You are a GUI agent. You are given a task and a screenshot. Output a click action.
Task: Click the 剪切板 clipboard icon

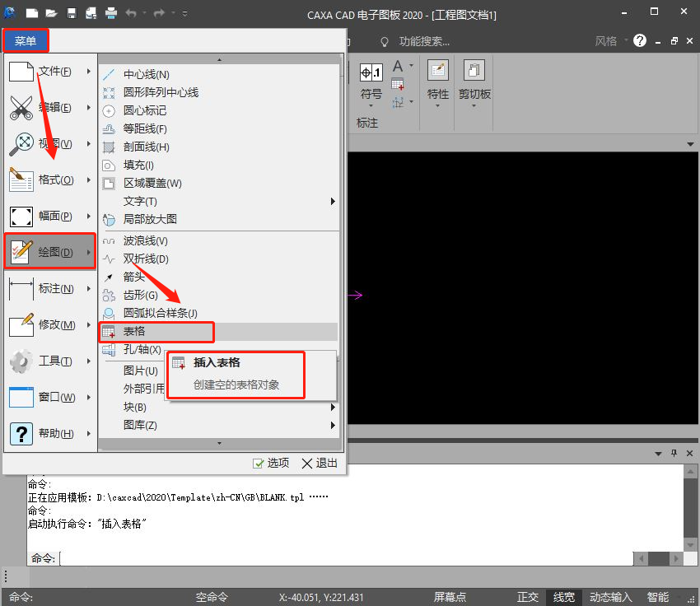pyautogui.click(x=474, y=71)
